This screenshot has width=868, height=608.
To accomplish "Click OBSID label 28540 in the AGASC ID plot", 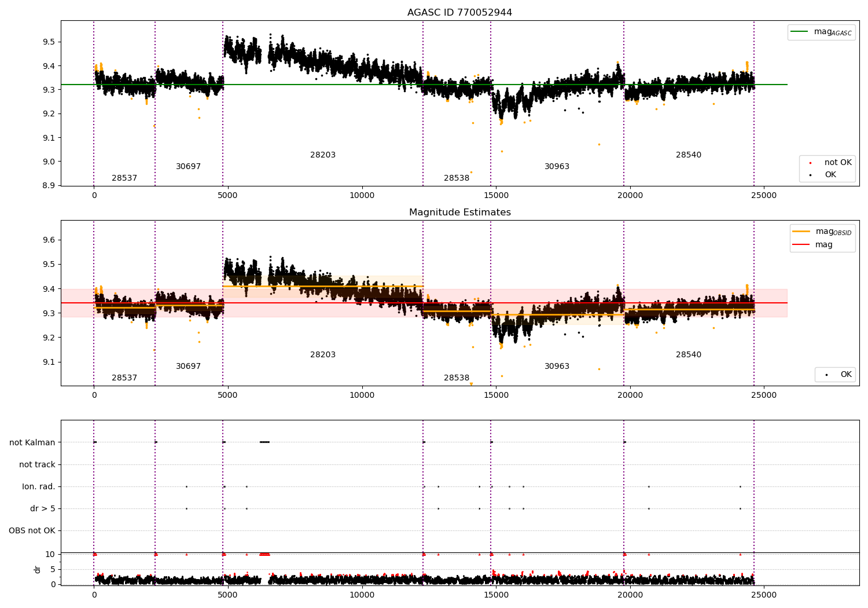I will [689, 155].
